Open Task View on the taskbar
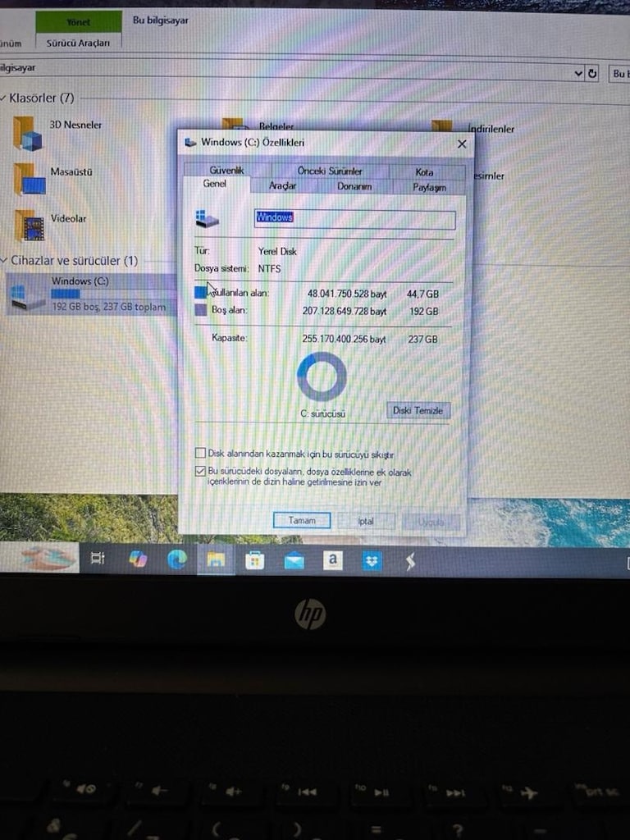 point(98,558)
